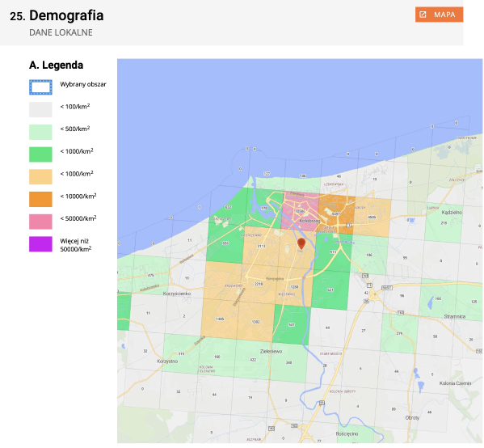
Task: Click the density value 1485 on the map
Action: 220,319
